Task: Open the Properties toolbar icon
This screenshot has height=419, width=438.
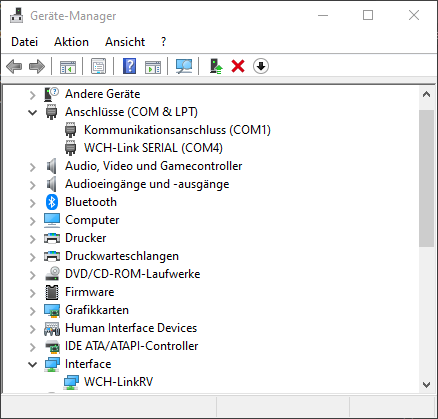Action: click(x=99, y=66)
